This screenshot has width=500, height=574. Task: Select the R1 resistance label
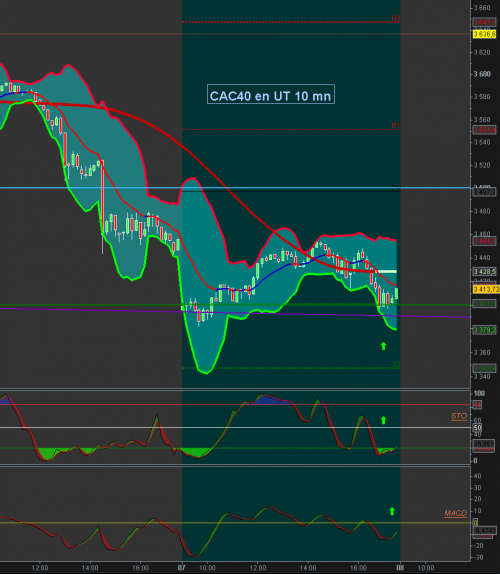[x=396, y=126]
